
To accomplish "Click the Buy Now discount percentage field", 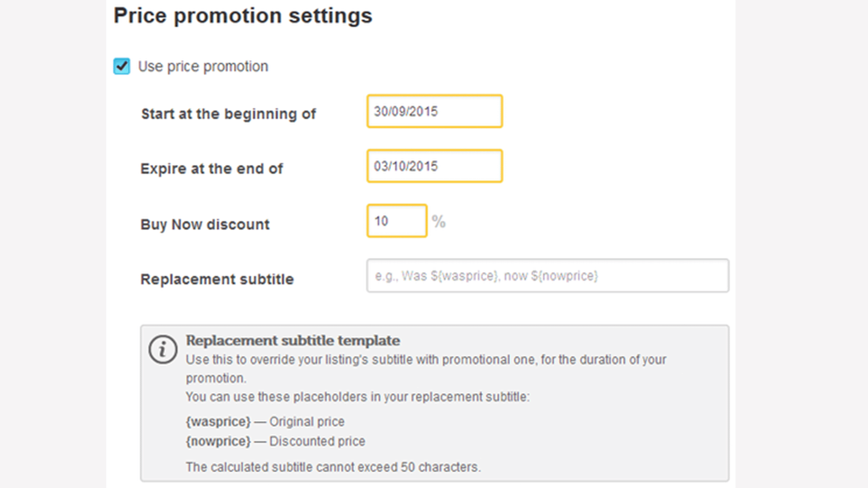I will click(396, 221).
